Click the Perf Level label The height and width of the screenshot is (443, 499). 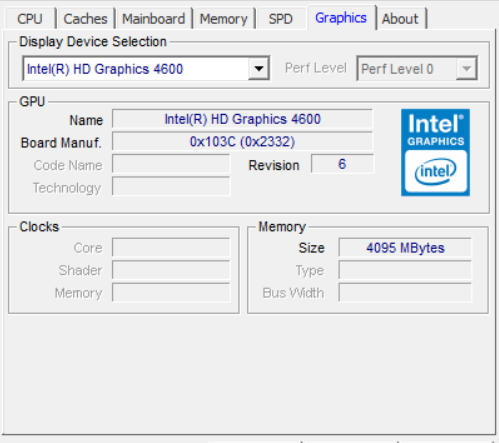(316, 68)
